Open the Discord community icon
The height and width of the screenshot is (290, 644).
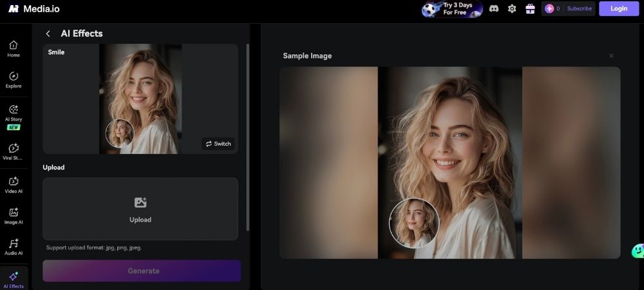tap(494, 8)
